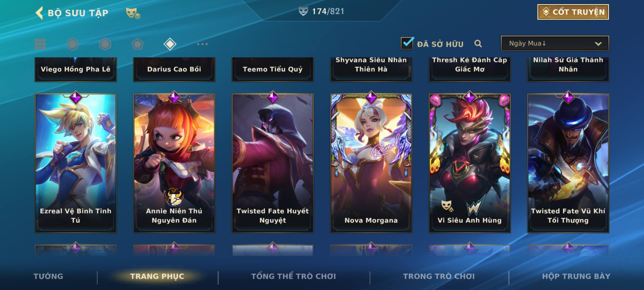
Task: Open the Vi Siêu Anh Hùng skin card
Action: pos(470,163)
